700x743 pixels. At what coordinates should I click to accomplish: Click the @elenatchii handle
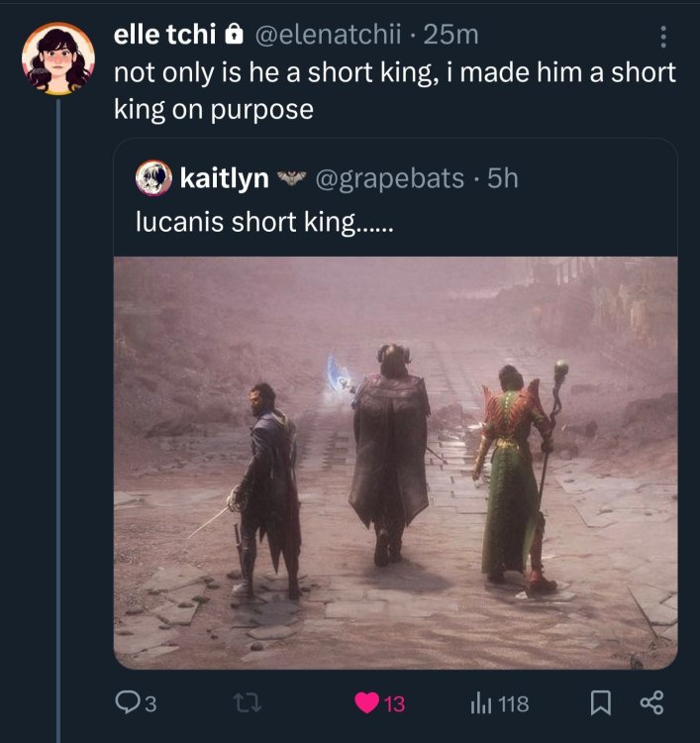tap(328, 36)
